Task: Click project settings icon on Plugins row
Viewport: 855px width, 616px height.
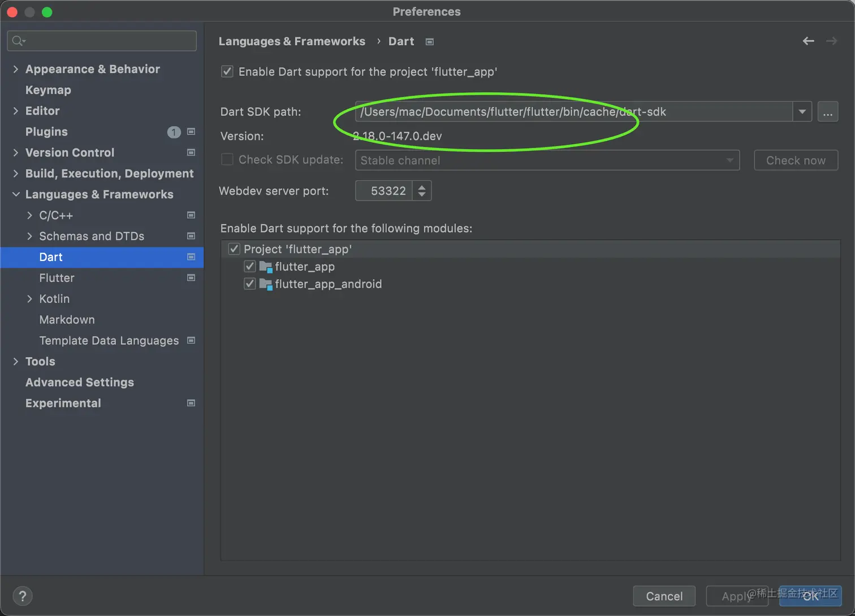Action: point(191,132)
